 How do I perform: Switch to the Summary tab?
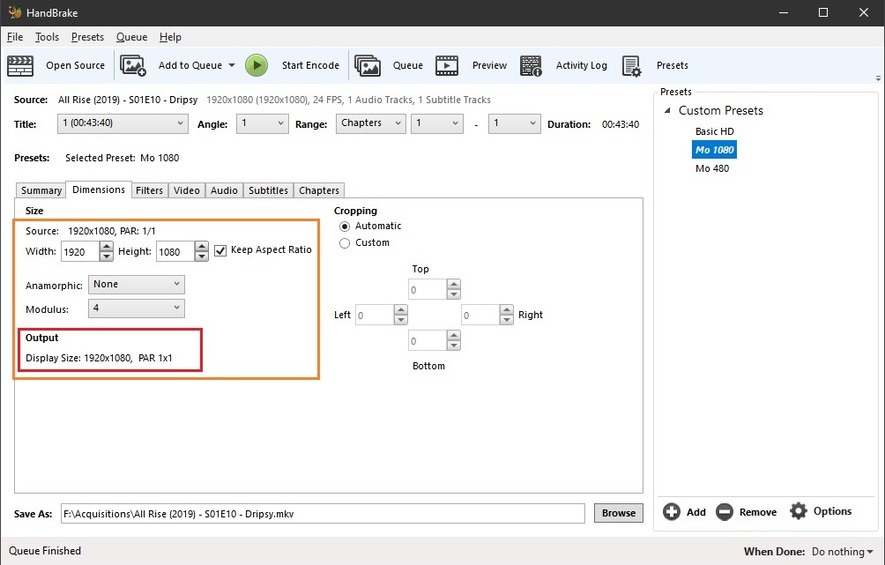point(41,191)
